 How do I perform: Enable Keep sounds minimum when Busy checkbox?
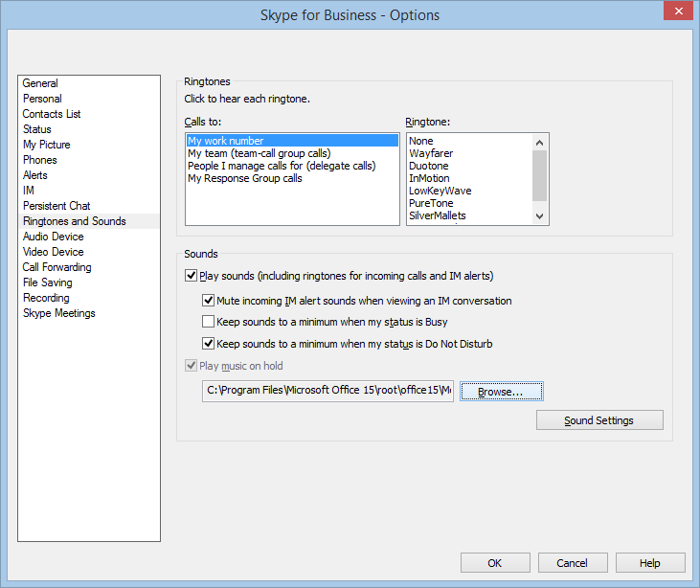pos(209,322)
